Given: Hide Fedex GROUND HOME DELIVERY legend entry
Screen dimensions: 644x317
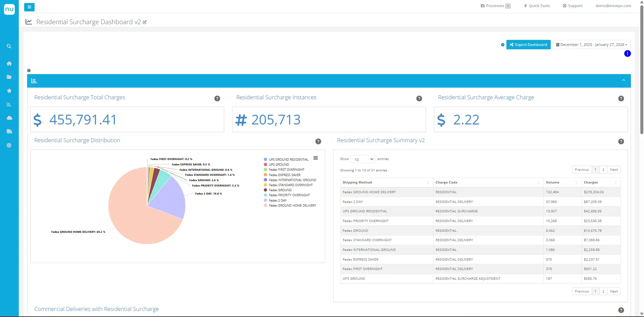Looking at the screenshot, I should (292, 205).
